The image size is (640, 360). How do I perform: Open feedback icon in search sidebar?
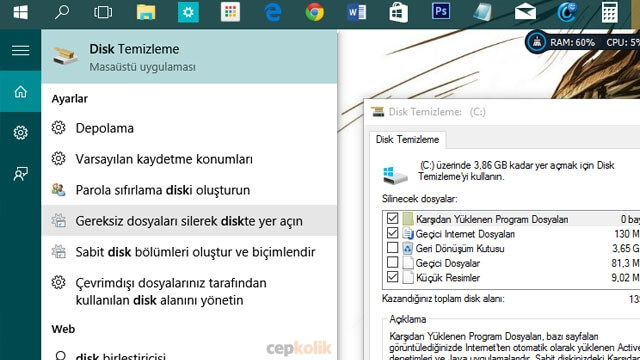click(x=20, y=174)
